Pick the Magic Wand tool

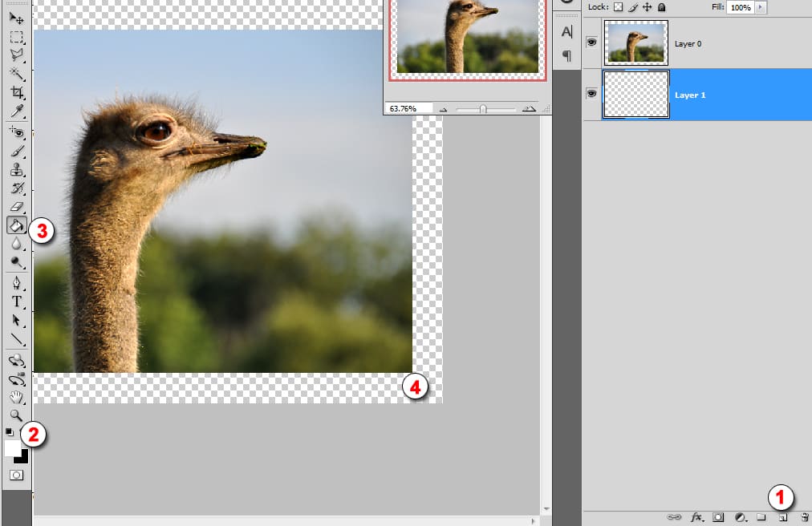(16, 74)
